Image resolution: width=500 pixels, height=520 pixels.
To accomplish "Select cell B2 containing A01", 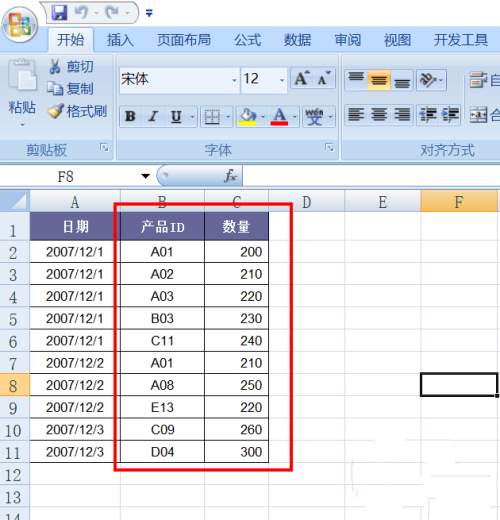I will pyautogui.click(x=162, y=252).
